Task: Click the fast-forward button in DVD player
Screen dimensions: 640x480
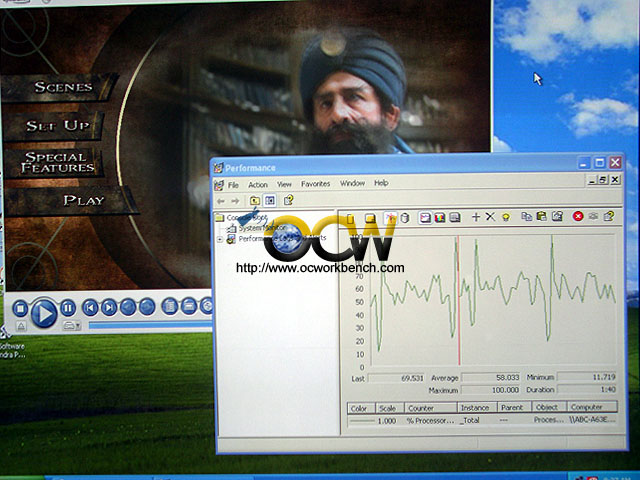Action: 147,307
